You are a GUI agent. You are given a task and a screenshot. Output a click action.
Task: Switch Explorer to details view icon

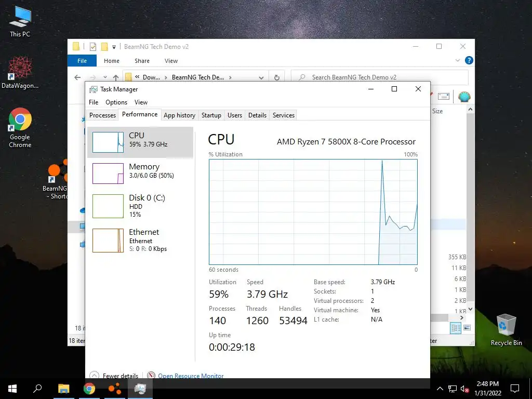(456, 328)
